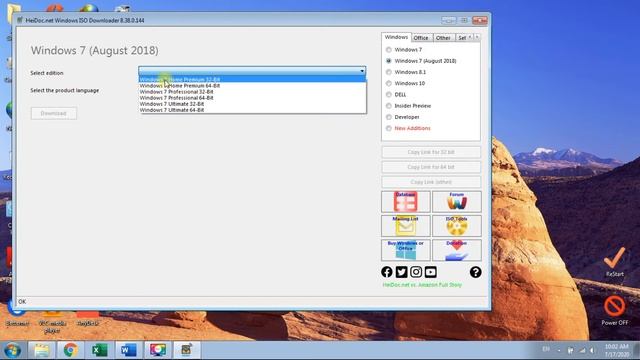Open the Database icon button
The width and height of the screenshot is (640, 360).
pos(405,201)
